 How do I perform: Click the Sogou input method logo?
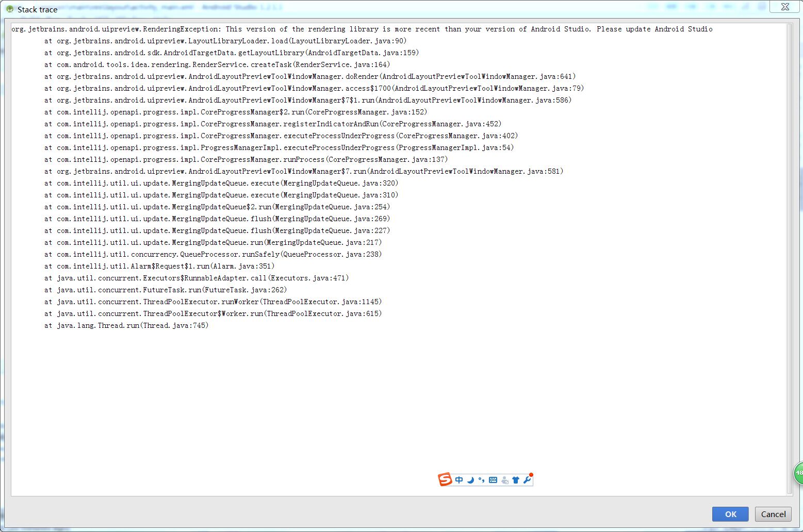coord(445,479)
